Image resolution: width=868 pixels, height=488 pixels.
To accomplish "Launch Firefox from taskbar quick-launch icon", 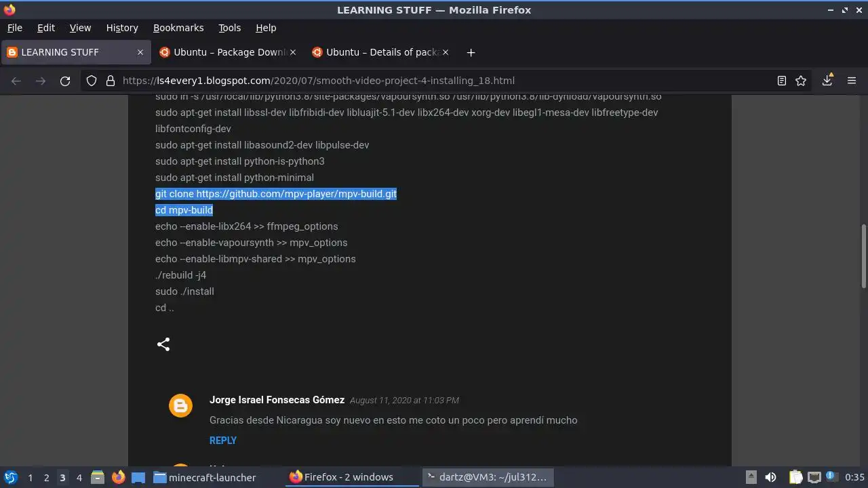I will pos(119,477).
